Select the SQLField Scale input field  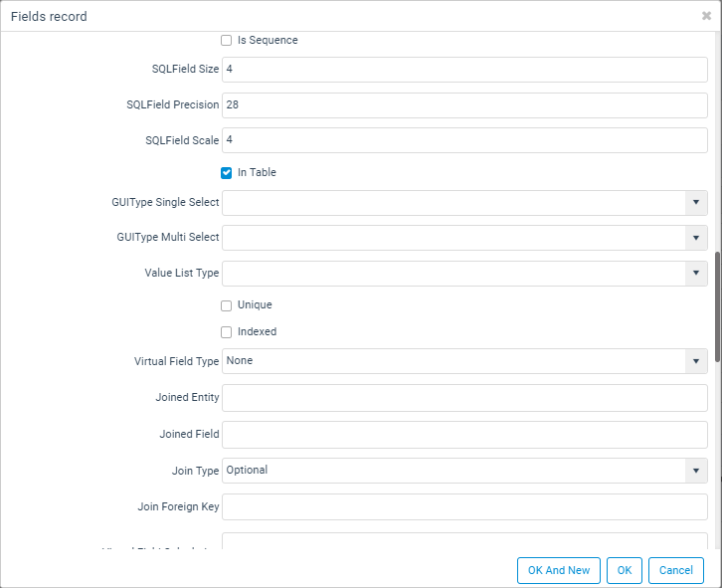point(464,140)
